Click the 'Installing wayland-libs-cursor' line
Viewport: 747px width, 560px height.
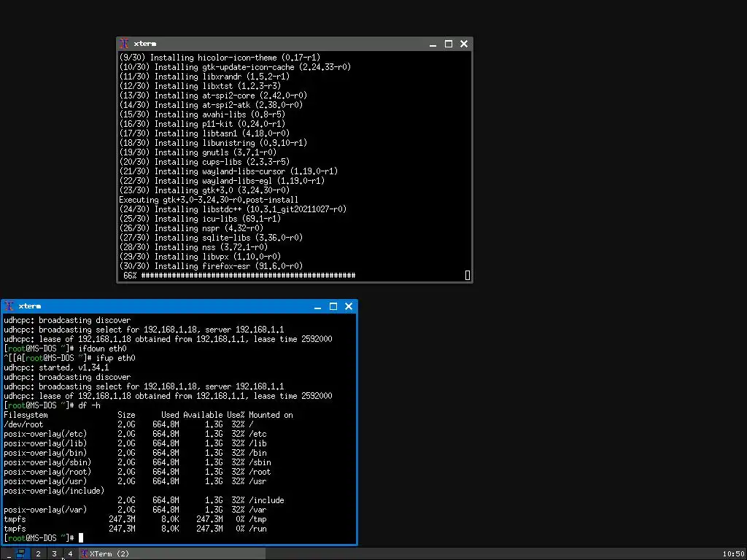click(228, 171)
